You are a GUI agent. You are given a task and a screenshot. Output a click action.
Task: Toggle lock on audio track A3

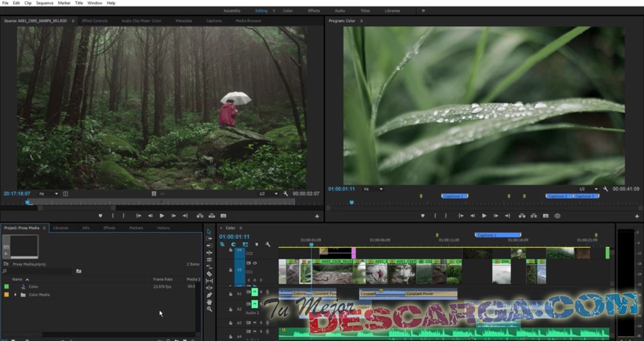(x=230, y=323)
